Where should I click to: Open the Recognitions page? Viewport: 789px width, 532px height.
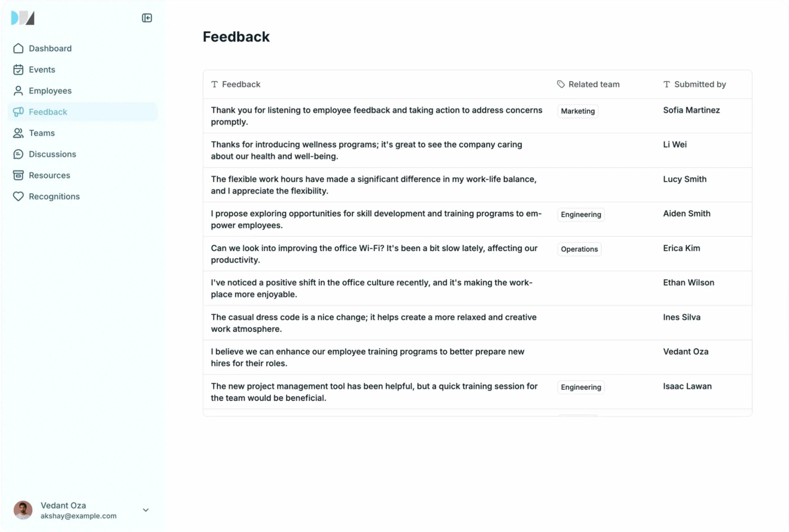(54, 196)
